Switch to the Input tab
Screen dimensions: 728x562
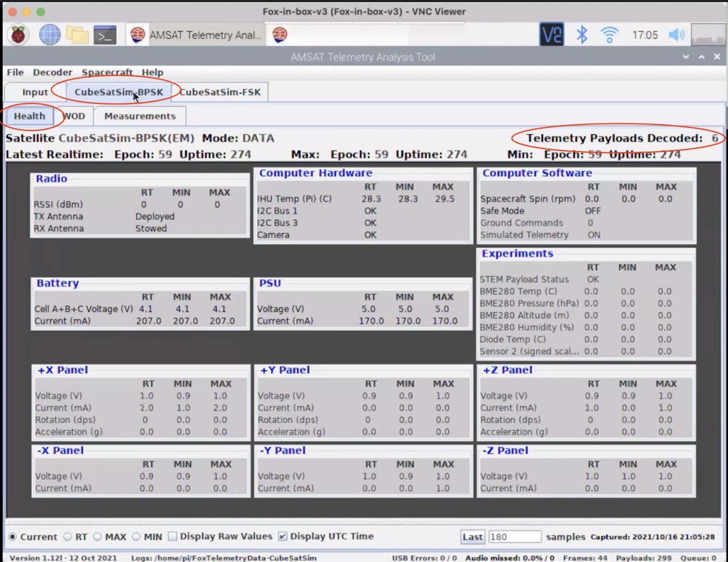pos(35,92)
